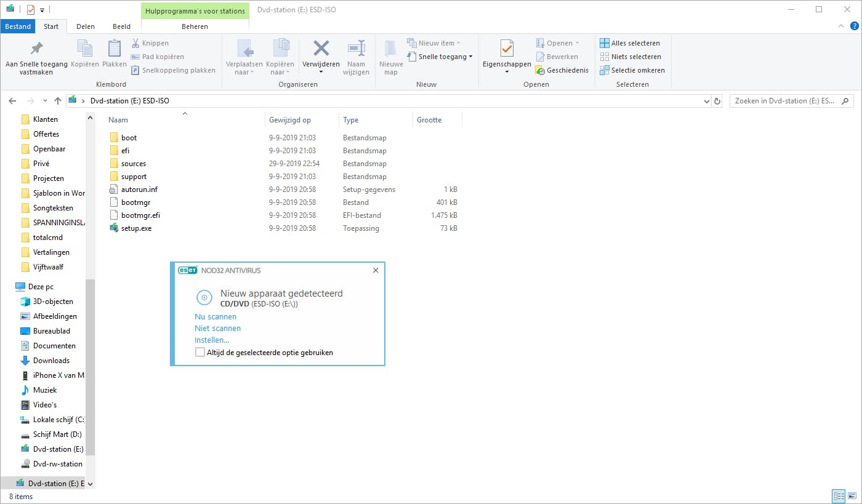The width and height of the screenshot is (862, 504).
Task: Click the help question mark icon
Action: 853,26
